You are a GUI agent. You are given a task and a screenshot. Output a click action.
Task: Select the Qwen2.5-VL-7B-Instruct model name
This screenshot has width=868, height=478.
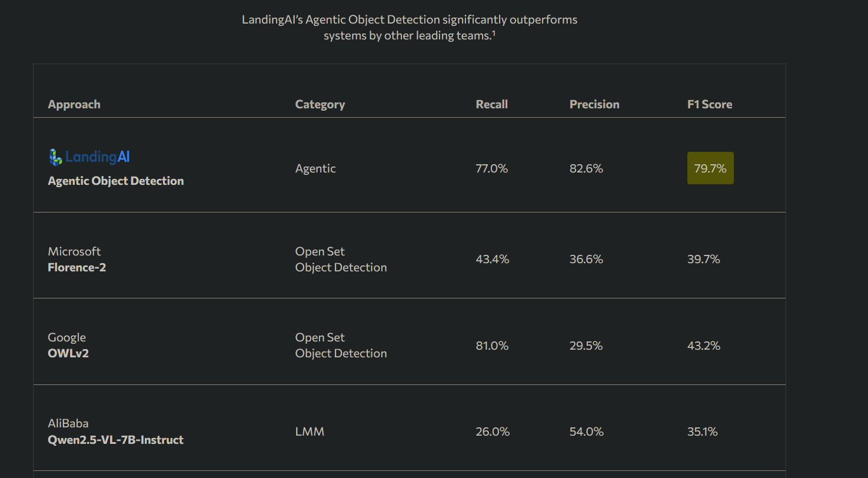pos(116,440)
